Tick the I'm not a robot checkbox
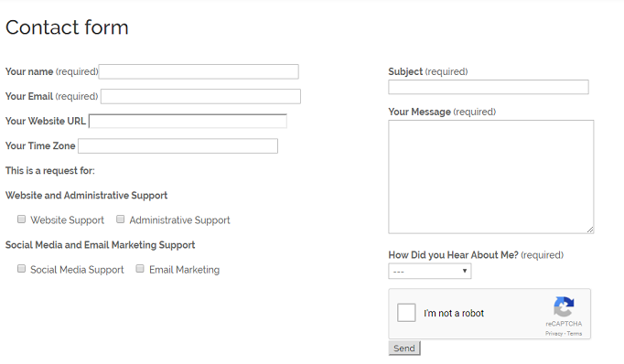The width and height of the screenshot is (624, 364). point(406,313)
